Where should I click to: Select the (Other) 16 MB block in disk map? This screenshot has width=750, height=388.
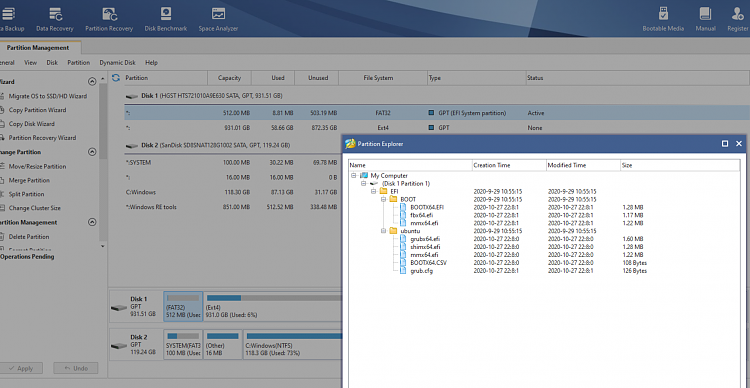pos(223,345)
